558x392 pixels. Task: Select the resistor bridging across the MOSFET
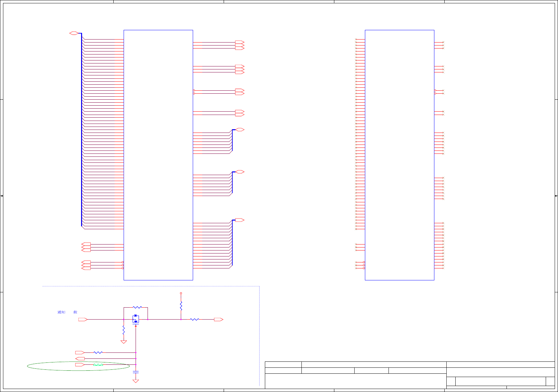137,307
